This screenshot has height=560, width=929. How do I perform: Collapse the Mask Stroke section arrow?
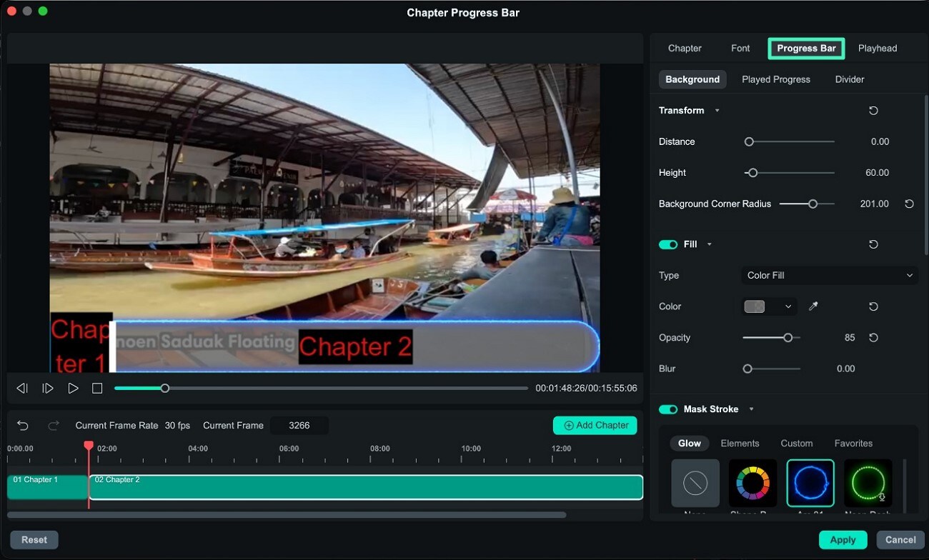751,409
